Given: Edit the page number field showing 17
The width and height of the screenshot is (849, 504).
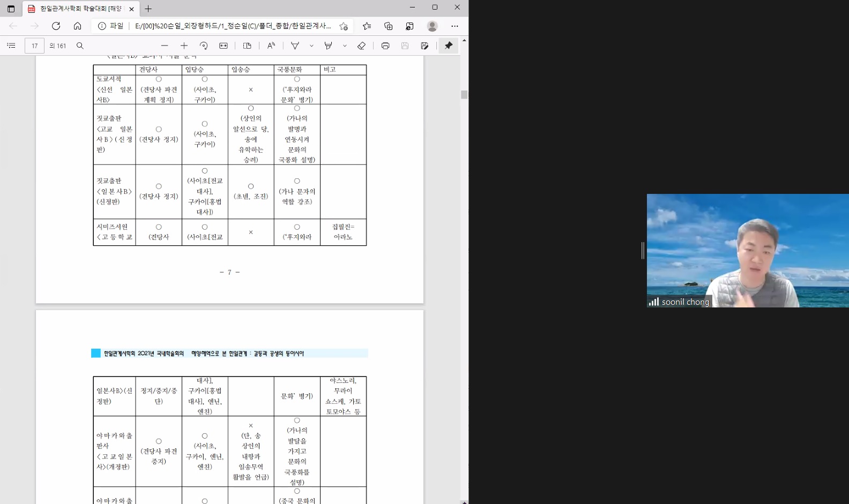Looking at the screenshot, I should coord(35,46).
